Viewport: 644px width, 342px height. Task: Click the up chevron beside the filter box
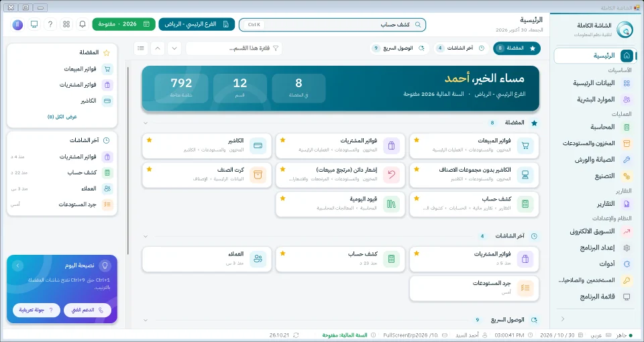click(x=158, y=48)
